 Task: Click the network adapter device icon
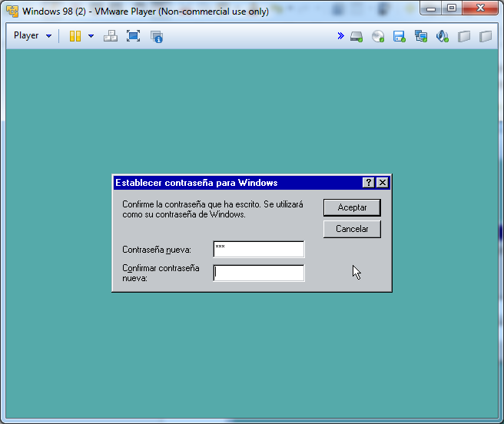click(x=420, y=36)
